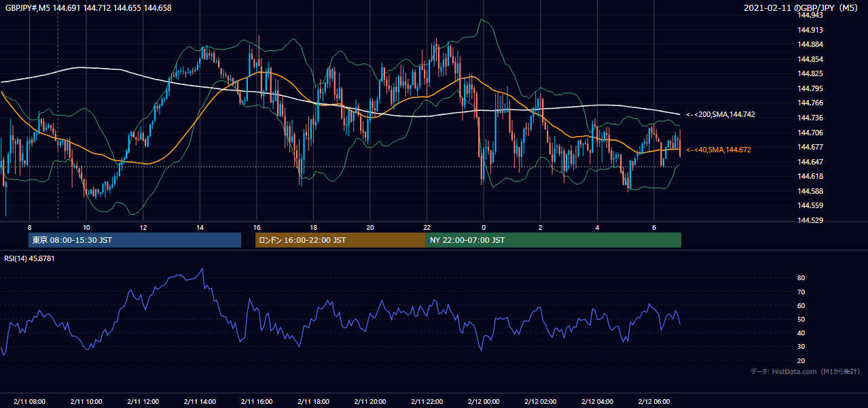The width and height of the screenshot is (868, 408).
Task: Click price level 144.766 on the axis
Action: click(811, 103)
